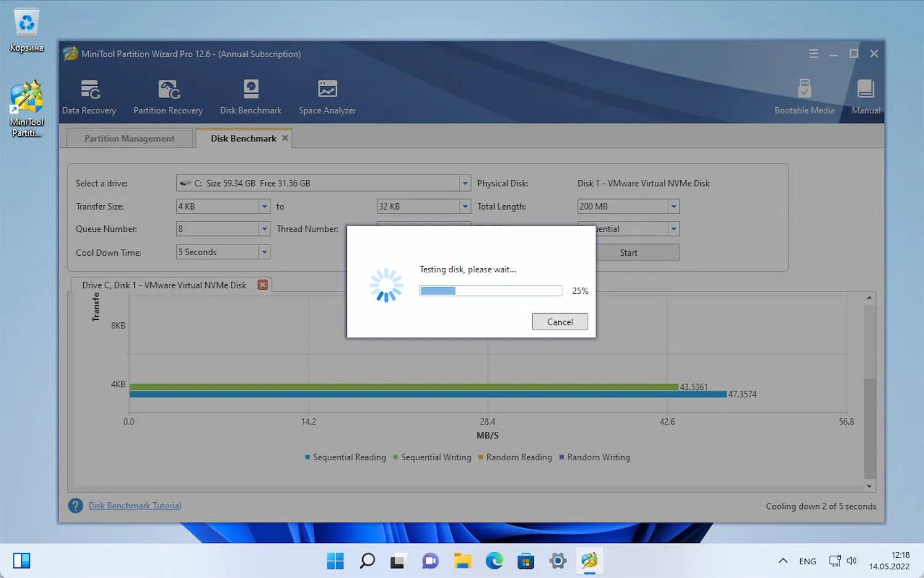Screen dimensions: 924x578
Task: Open the Total Length 200 MB dropdown
Action: click(674, 206)
